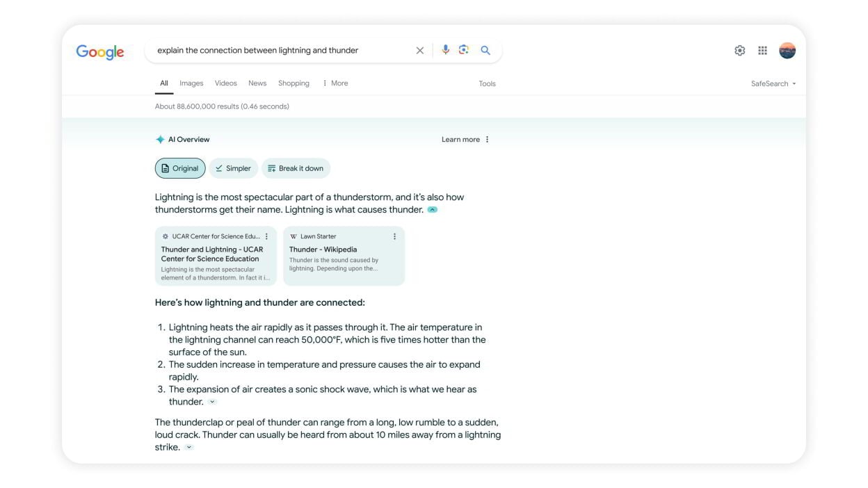868x488 pixels.
Task: Open Google Lens image search
Action: point(464,50)
